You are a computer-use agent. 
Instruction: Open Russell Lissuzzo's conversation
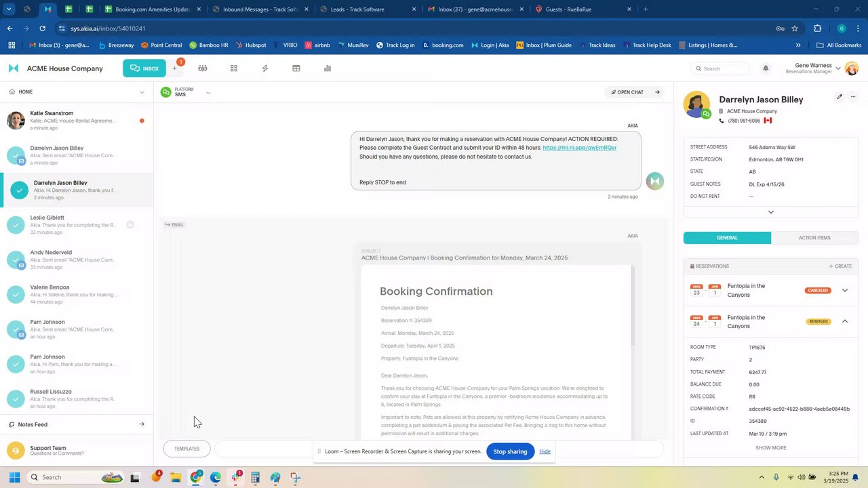coord(77,399)
